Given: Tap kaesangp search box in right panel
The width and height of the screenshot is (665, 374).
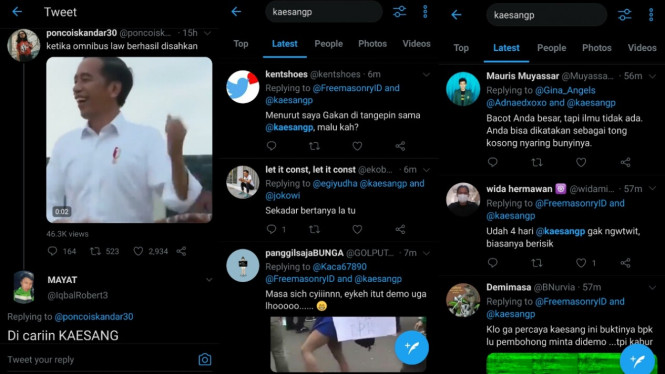Looking at the screenshot, I should [546, 15].
